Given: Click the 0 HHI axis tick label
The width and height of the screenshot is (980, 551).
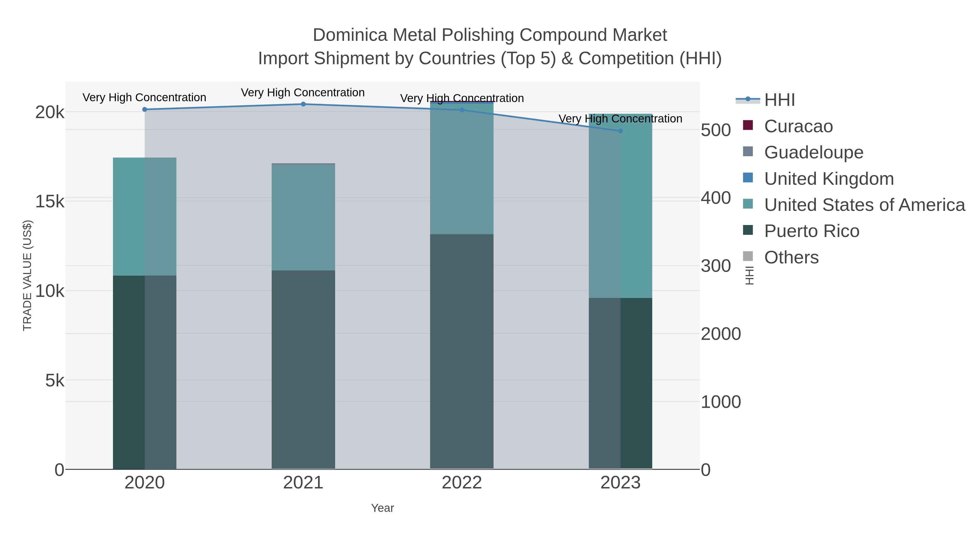Looking at the screenshot, I should [706, 470].
